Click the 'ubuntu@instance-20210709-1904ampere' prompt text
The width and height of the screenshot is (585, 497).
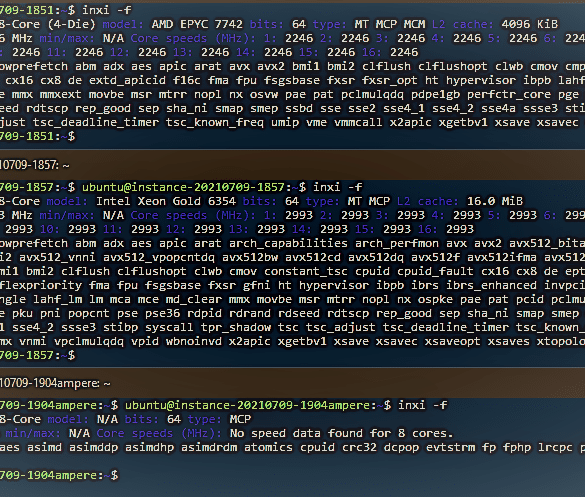click(247, 405)
